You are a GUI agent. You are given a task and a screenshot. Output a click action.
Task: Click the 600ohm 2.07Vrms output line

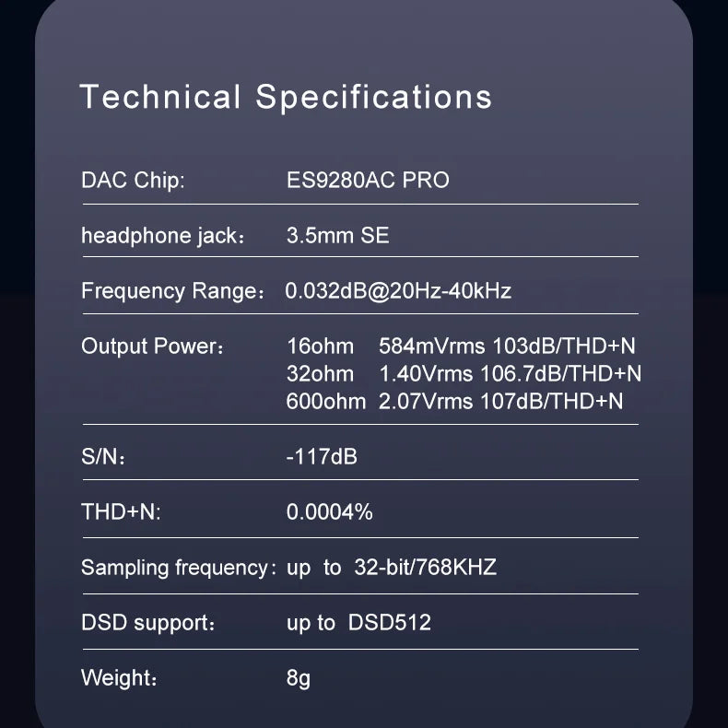coord(454,402)
